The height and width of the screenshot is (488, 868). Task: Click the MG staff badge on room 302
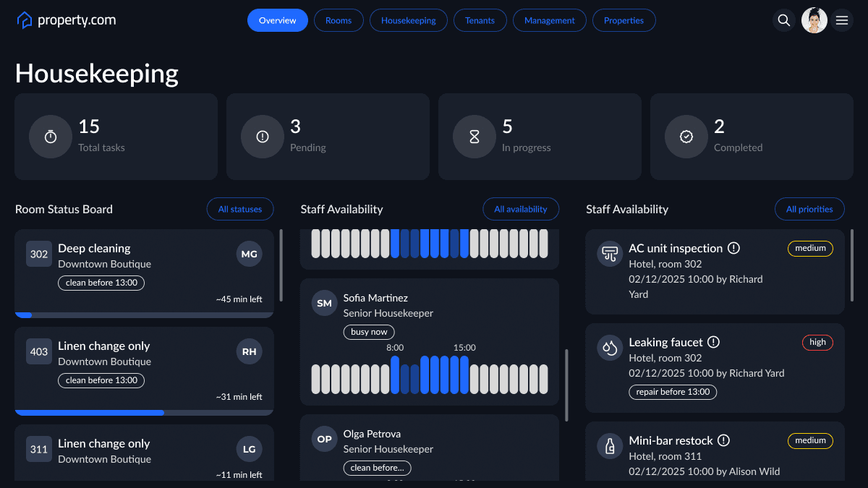(250, 254)
